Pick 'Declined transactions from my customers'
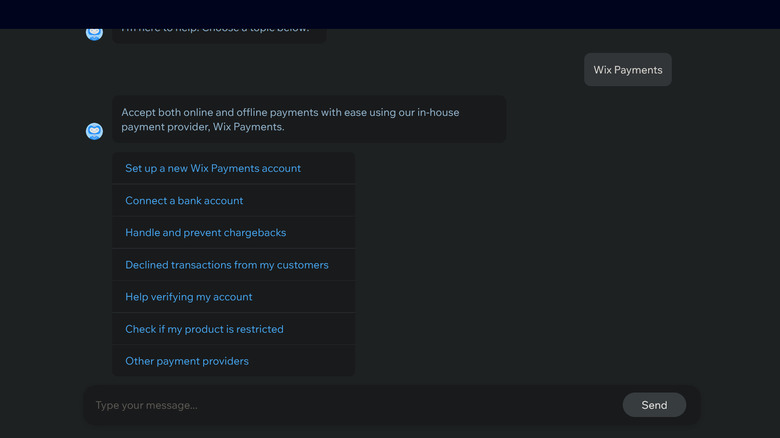 pyautogui.click(x=234, y=265)
